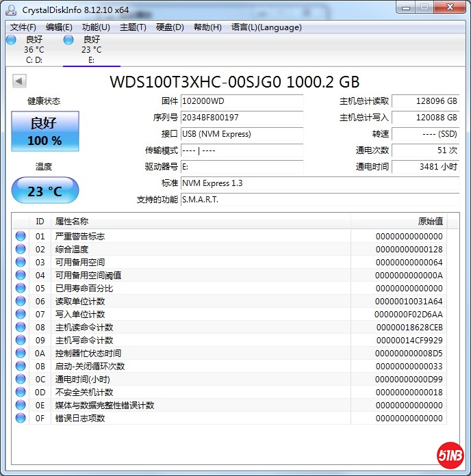Viewport: 471px width, 476px height.
Task: Click raw value 0000010031A64
Action: coord(409,301)
